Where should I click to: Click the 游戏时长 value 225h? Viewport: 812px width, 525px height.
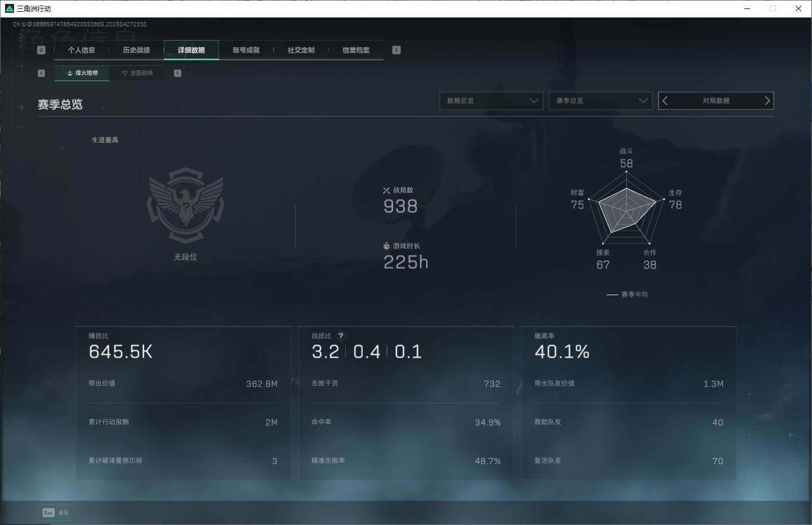(406, 262)
